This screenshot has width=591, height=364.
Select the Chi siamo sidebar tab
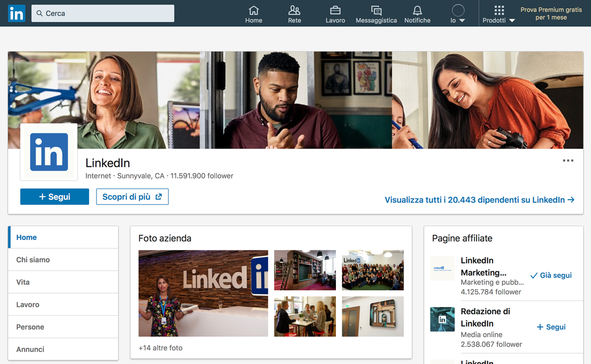(x=63, y=260)
